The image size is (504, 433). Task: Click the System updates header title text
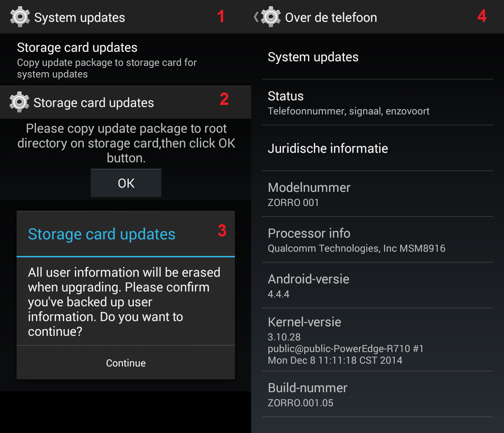[80, 18]
